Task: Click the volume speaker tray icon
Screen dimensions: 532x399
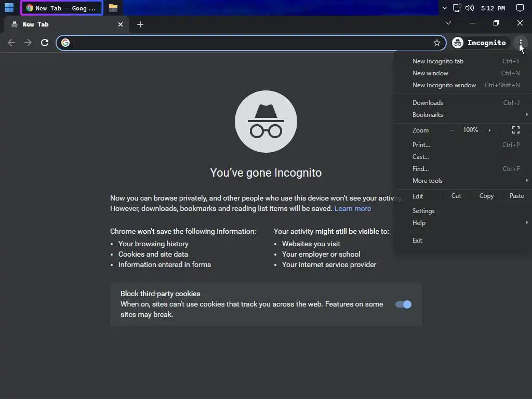Action: pos(470,8)
